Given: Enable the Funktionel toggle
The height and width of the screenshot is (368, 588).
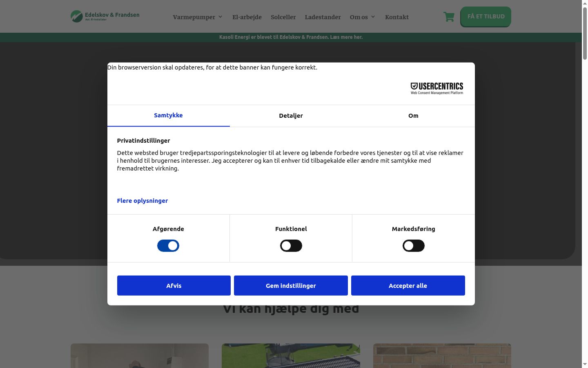Looking at the screenshot, I should coord(291,246).
